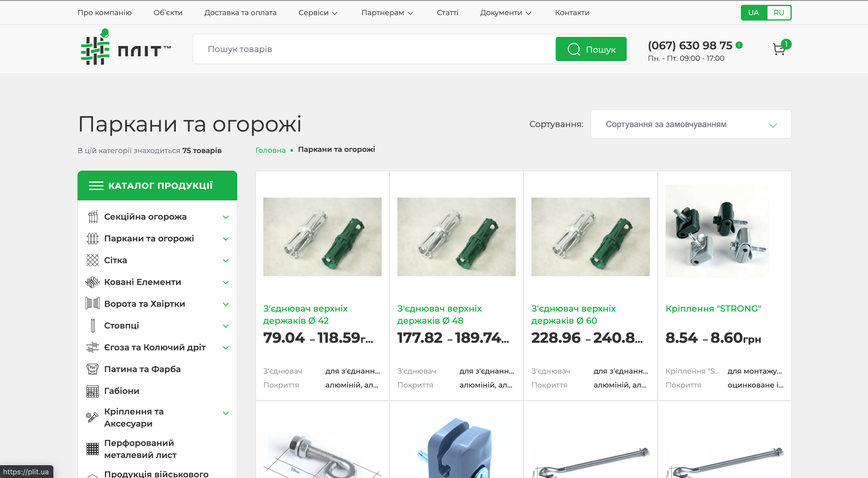Click the Патина та Фарба paint bucket icon

[92, 369]
